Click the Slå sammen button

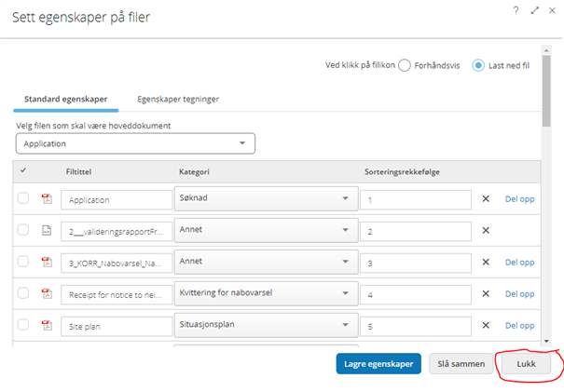461,364
